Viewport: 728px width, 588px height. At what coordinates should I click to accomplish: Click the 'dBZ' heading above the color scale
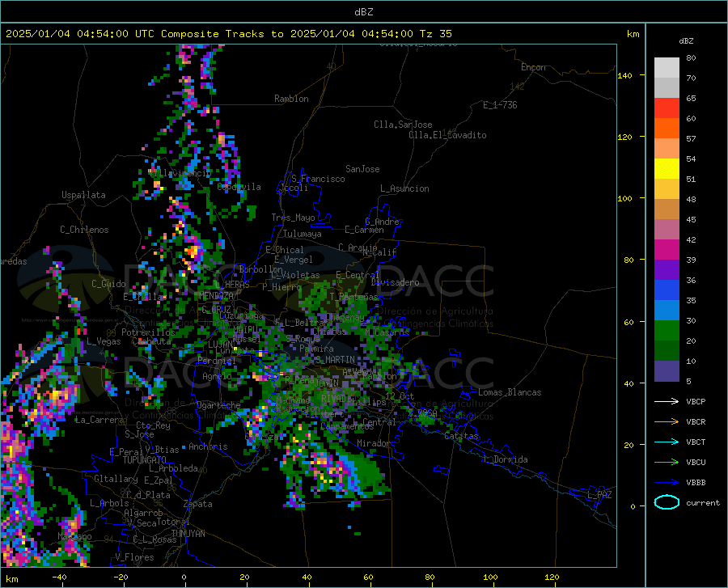[x=686, y=40]
